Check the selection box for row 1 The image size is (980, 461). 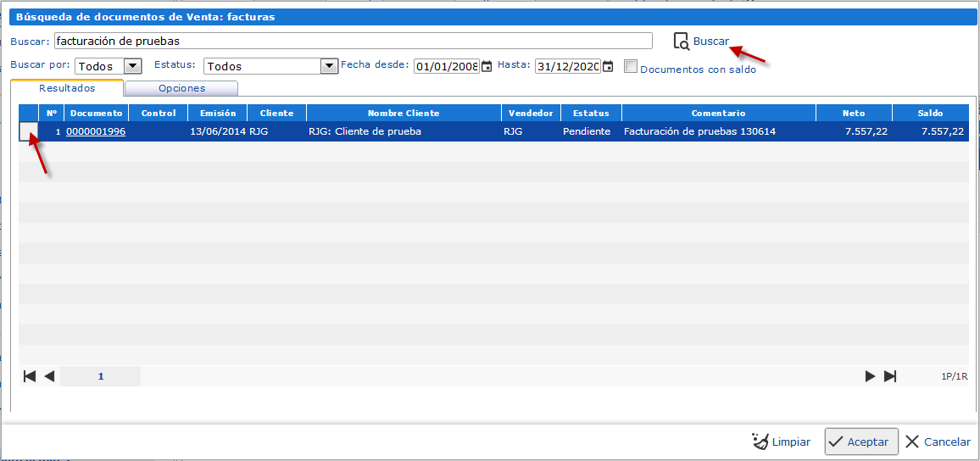point(28,131)
